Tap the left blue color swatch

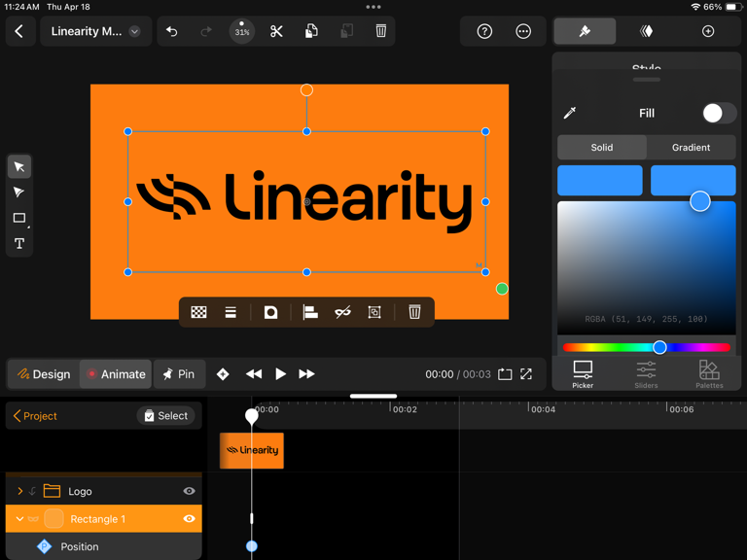point(600,181)
